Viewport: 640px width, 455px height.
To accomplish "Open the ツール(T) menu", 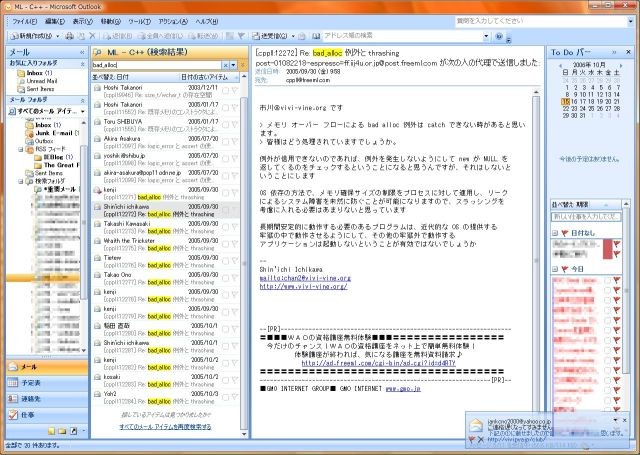I will coord(139,22).
